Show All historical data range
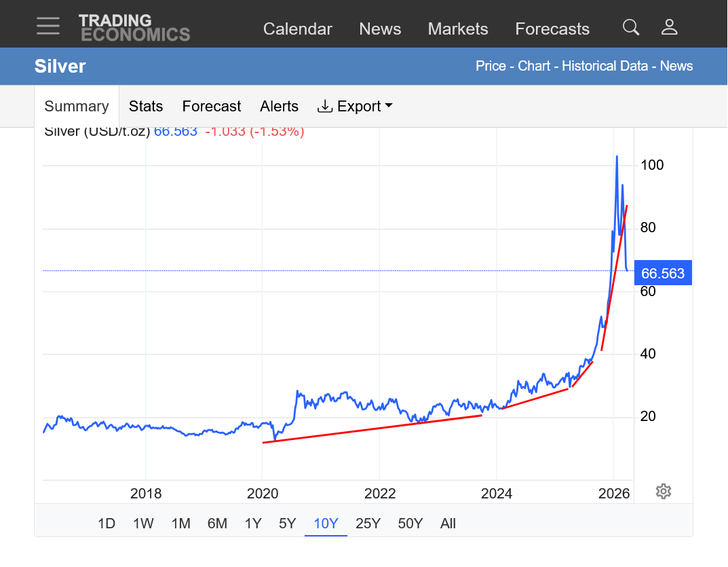The width and height of the screenshot is (728, 567). 448,524
